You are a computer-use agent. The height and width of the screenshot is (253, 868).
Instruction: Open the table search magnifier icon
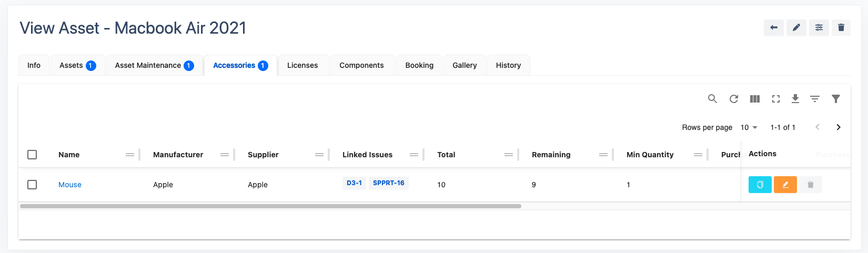[712, 99]
